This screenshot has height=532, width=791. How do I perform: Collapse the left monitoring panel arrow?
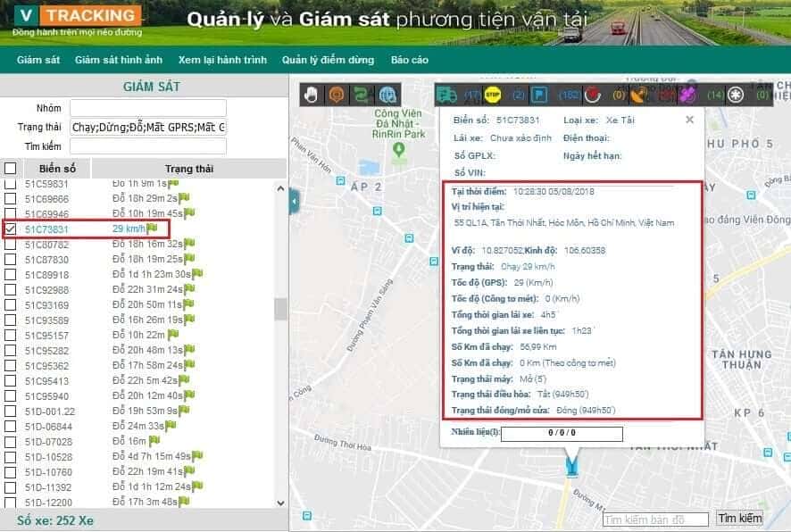click(x=294, y=203)
